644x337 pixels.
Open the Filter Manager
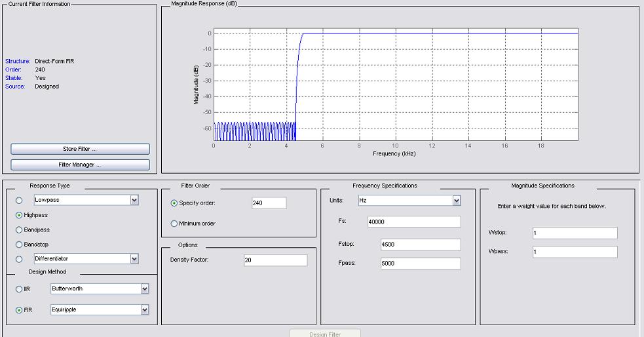tap(80, 165)
